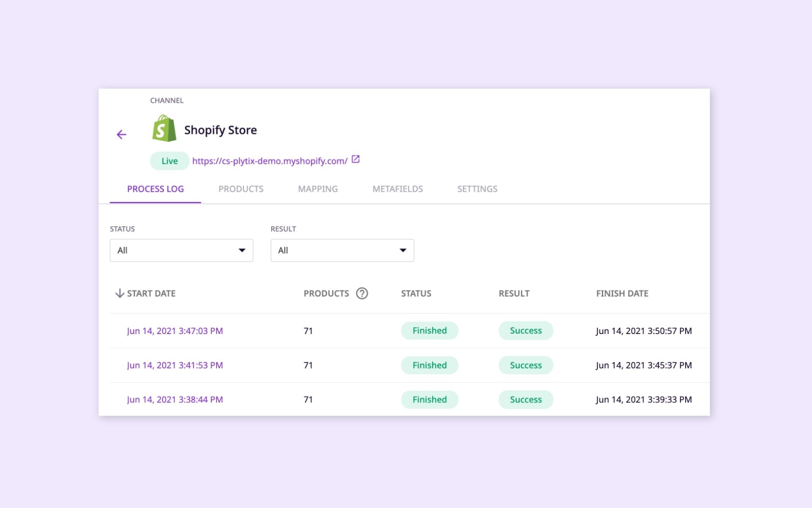Select the SETTINGS tab
812x508 pixels.
477,188
